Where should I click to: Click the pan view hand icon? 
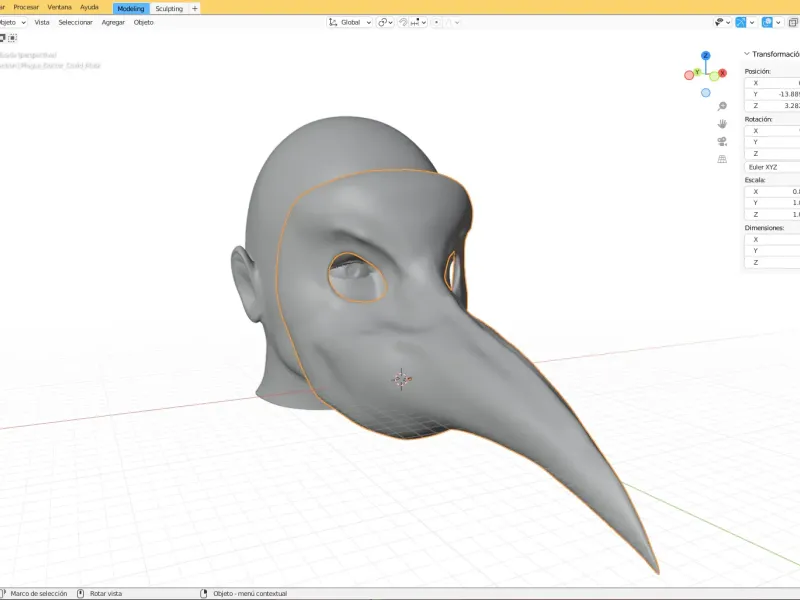[722, 123]
